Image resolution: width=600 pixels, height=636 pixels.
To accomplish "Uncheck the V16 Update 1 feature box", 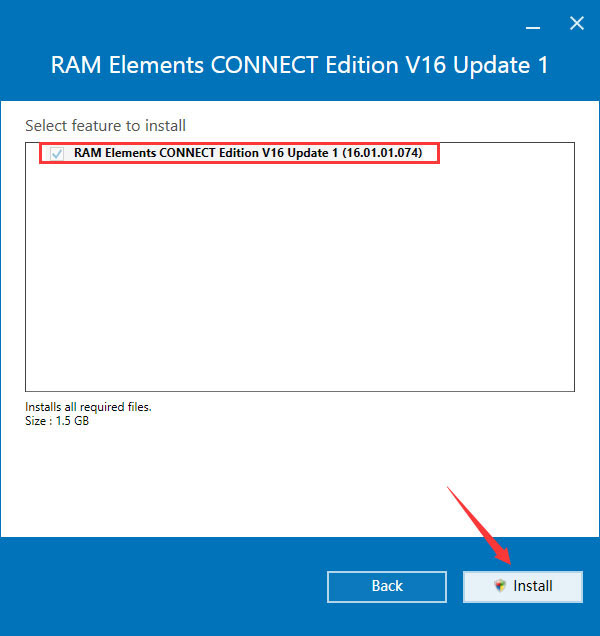I will click(x=57, y=154).
